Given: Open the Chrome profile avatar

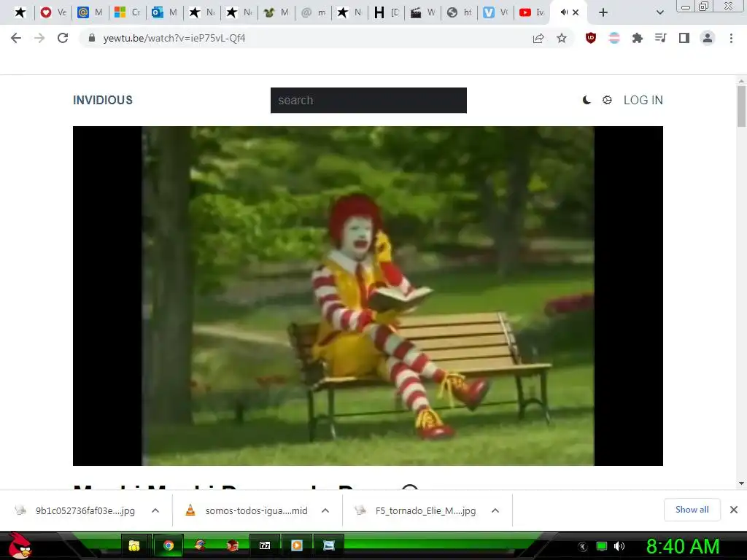Looking at the screenshot, I should [x=708, y=38].
